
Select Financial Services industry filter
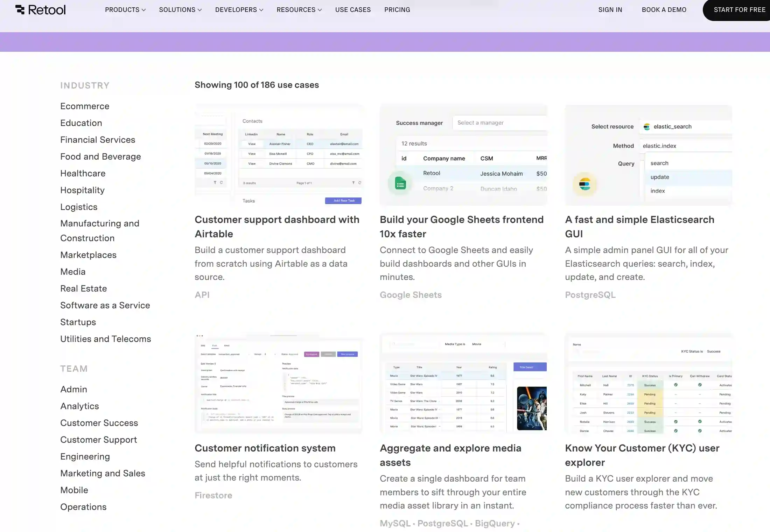point(98,140)
